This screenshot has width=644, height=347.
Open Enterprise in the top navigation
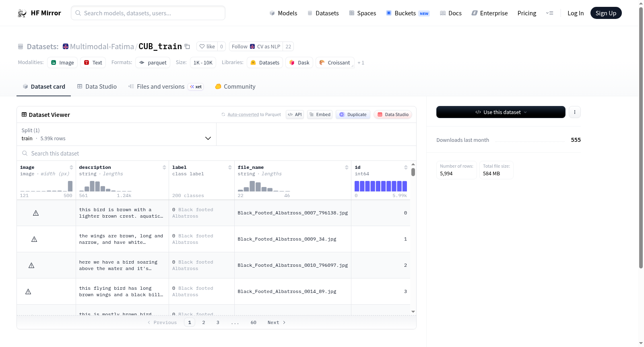pyautogui.click(x=490, y=13)
